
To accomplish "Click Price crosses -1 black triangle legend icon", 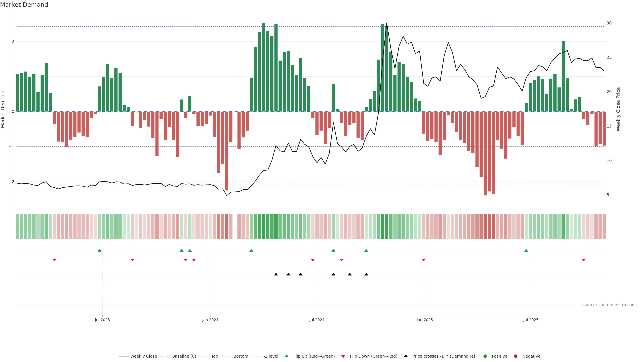I will 406,356.
